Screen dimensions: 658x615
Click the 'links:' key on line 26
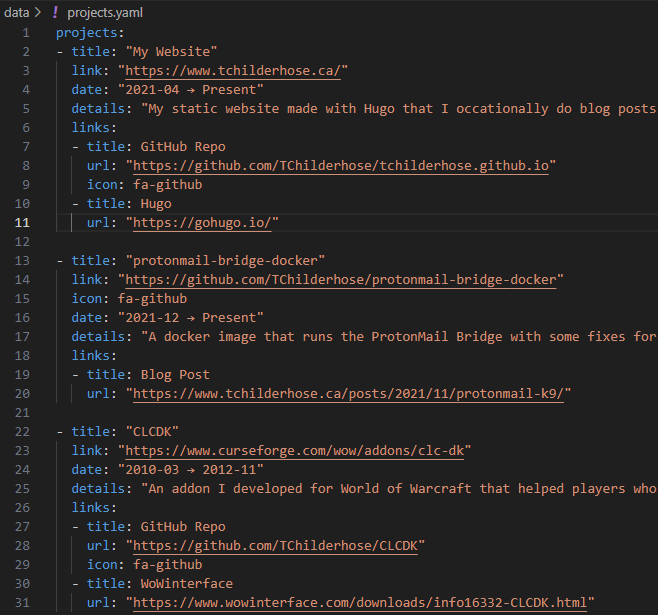click(x=94, y=508)
